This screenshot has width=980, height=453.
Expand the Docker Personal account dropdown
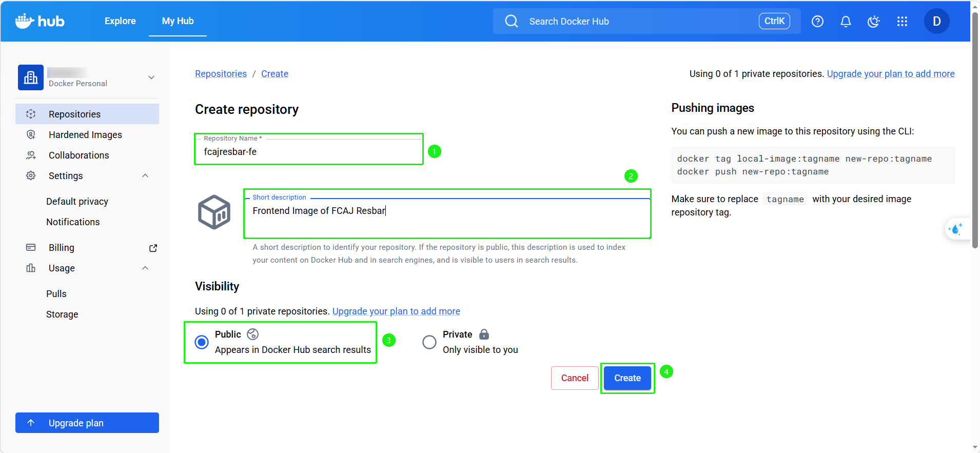[x=151, y=77]
